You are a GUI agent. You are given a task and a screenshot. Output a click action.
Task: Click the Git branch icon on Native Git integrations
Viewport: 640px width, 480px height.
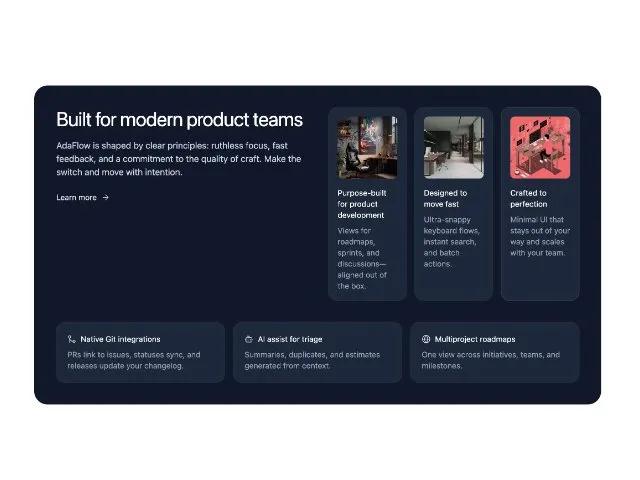pos(72,339)
